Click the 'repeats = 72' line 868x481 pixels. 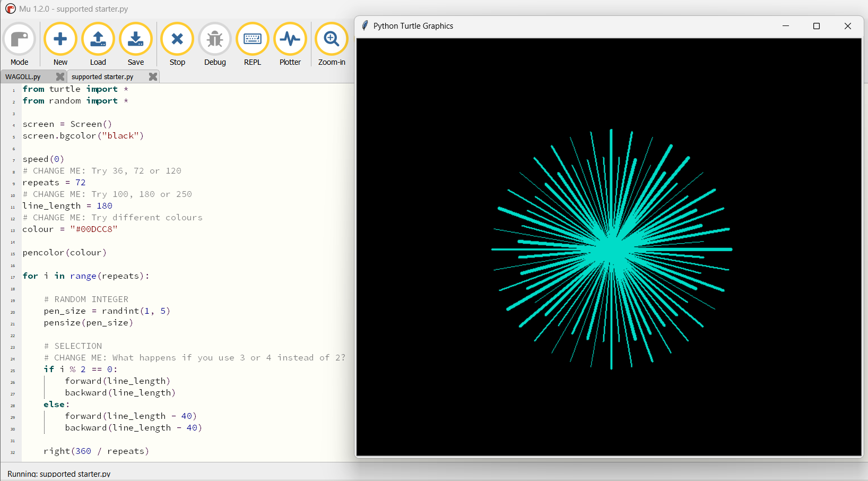coord(54,183)
